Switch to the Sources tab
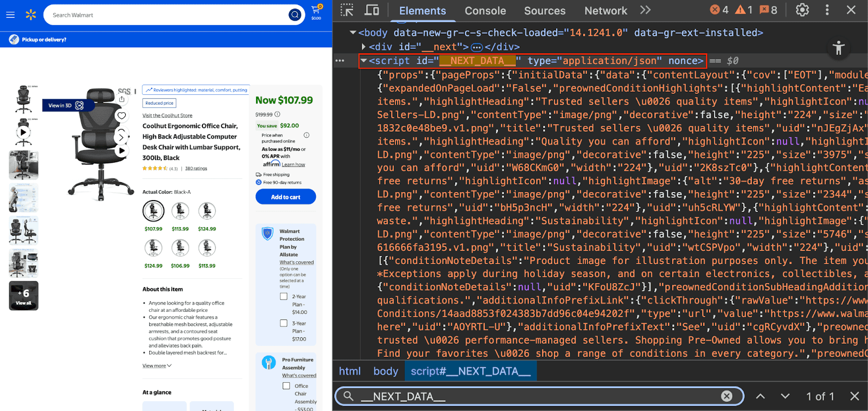Image resolution: width=868 pixels, height=411 pixels. point(545,11)
